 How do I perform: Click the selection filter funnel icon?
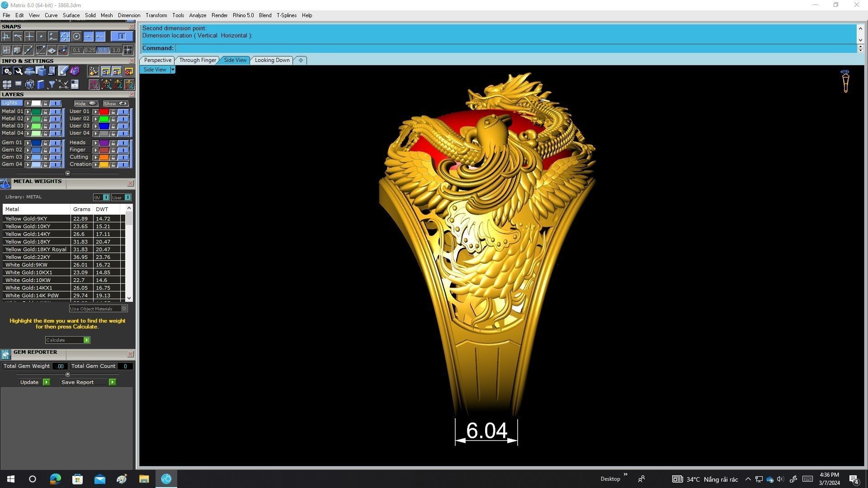pyautogui.click(x=52, y=84)
